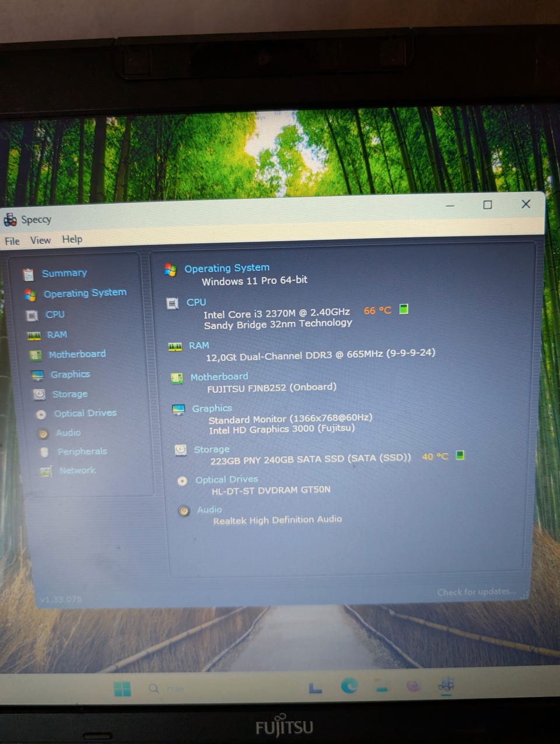This screenshot has height=744, width=560.
Task: Click the green Storage temperature indicator icon
Action: click(460, 455)
